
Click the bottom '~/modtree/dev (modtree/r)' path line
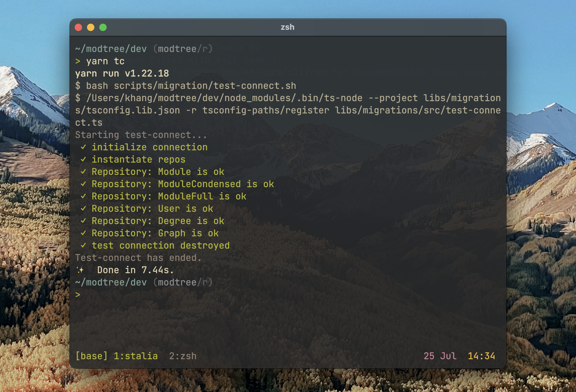pyautogui.click(x=144, y=282)
